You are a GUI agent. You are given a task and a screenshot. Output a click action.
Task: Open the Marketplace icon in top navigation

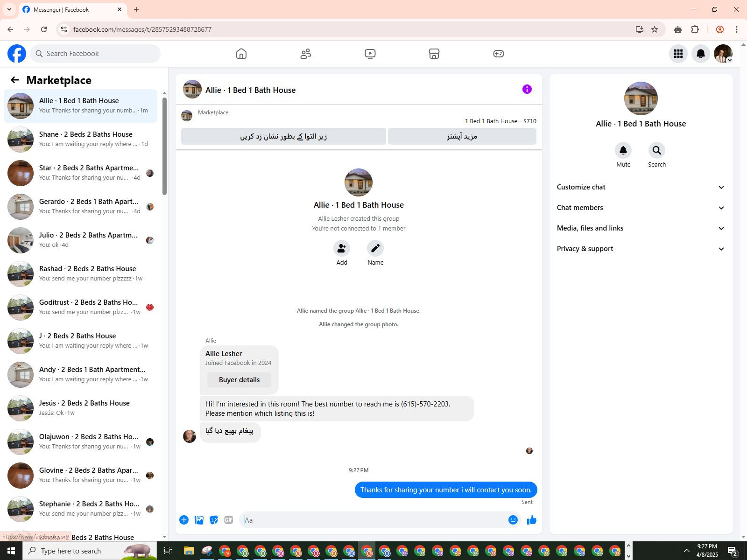click(434, 54)
